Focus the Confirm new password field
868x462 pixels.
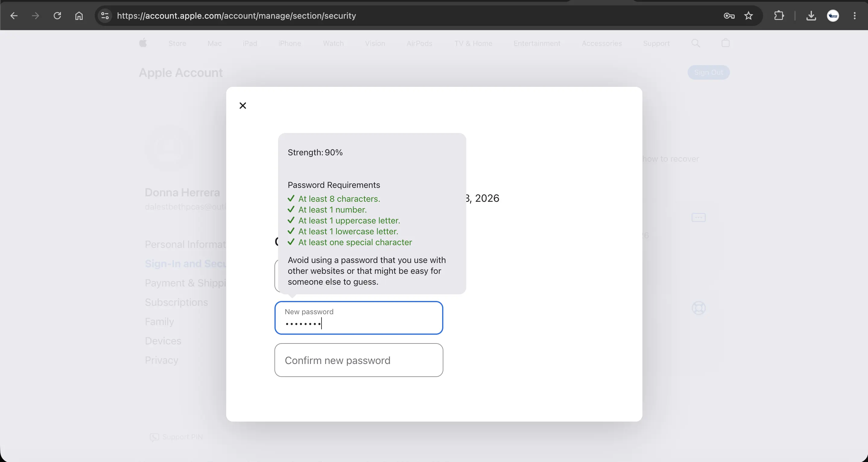359,360
